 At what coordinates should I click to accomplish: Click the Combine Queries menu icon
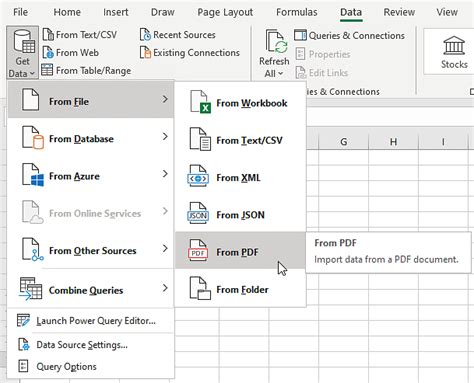tap(31, 289)
